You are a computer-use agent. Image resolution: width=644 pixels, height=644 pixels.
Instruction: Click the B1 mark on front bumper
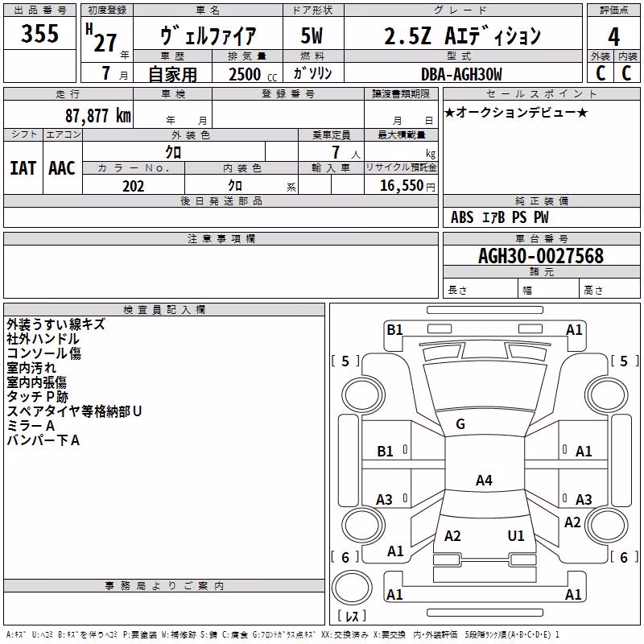coord(394,329)
